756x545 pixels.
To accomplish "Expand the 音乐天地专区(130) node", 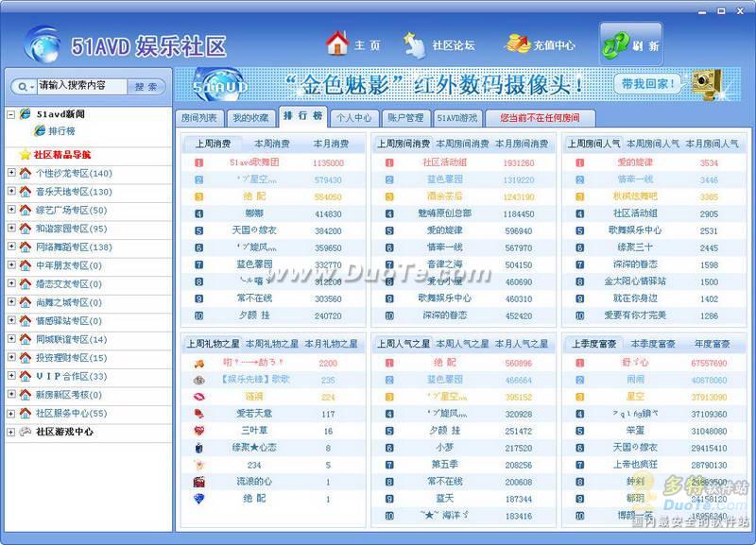I will click(x=11, y=191).
